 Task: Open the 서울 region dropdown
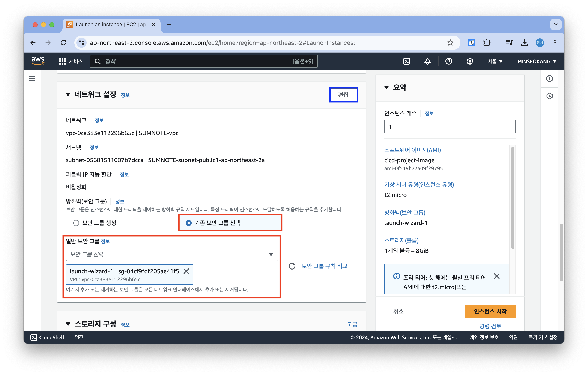click(x=495, y=61)
